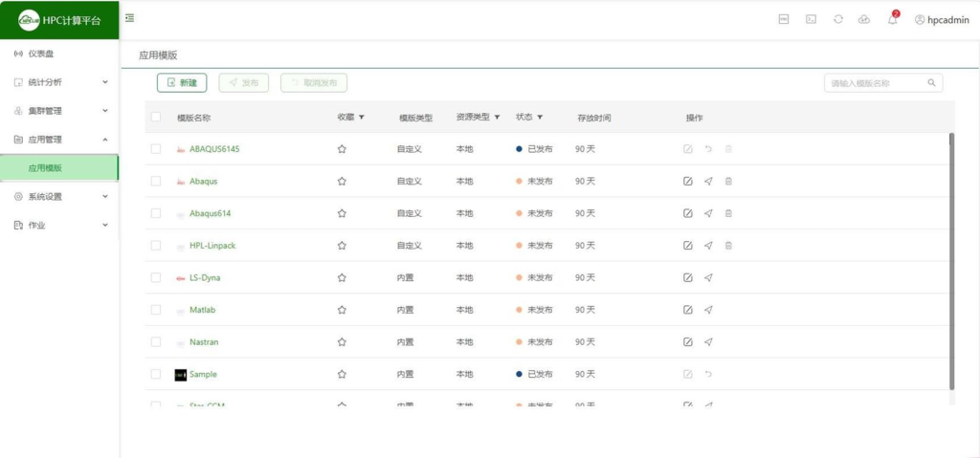Screen dimensions: 980x458
Task: Open the 资源类型 column filter dropdown
Action: [498, 117]
